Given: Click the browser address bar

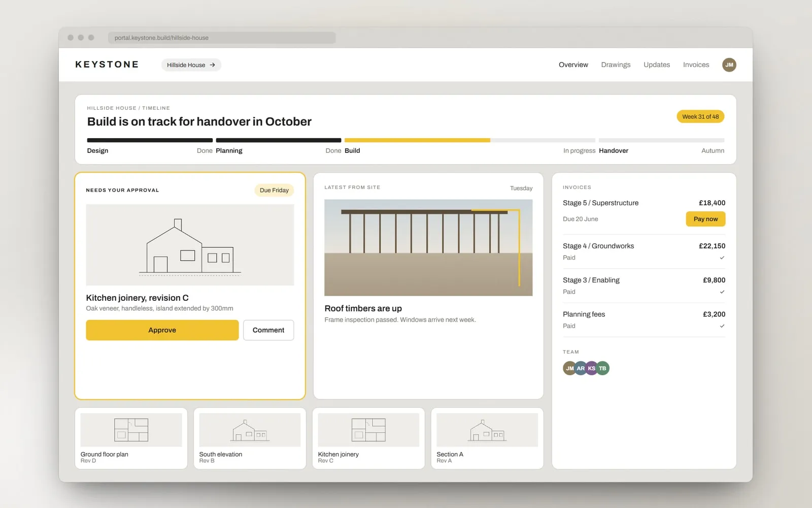Looking at the screenshot, I should pyautogui.click(x=222, y=38).
